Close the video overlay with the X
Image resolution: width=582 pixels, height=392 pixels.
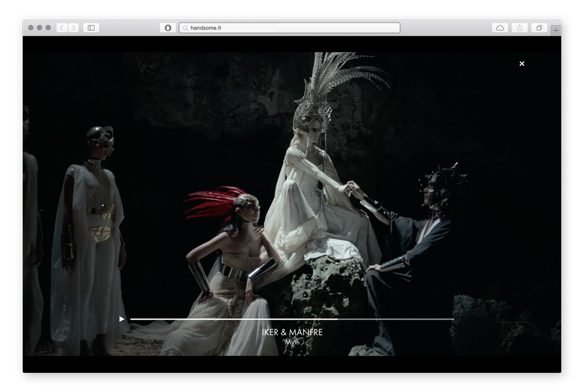point(521,63)
